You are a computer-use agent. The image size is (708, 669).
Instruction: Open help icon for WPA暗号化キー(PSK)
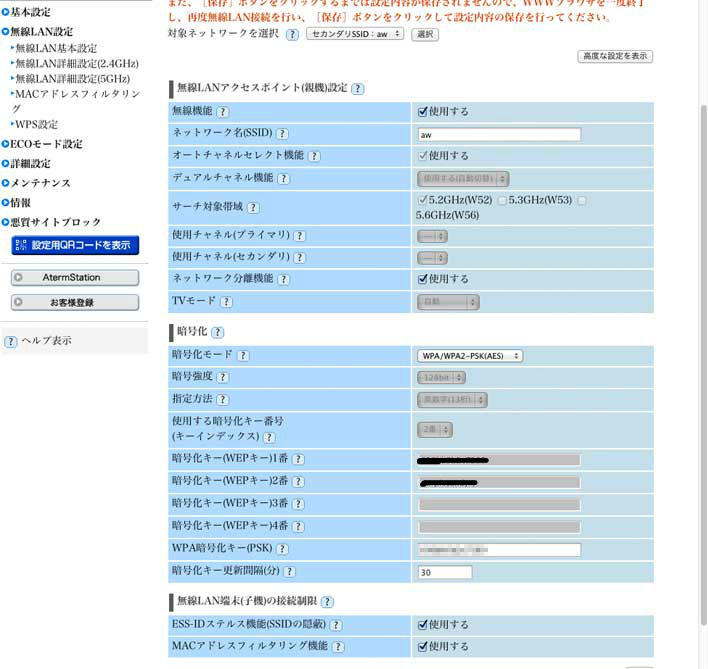[x=283, y=549]
